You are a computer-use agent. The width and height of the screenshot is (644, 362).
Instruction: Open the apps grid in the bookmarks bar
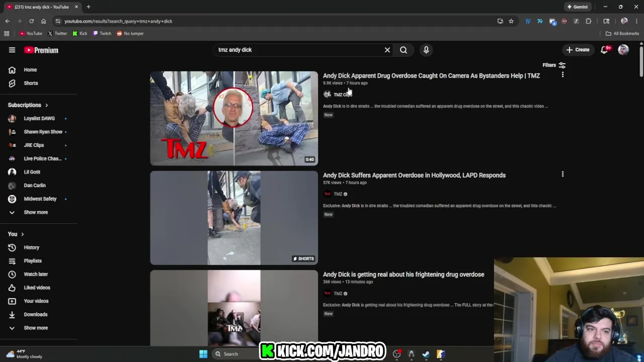coord(7,34)
